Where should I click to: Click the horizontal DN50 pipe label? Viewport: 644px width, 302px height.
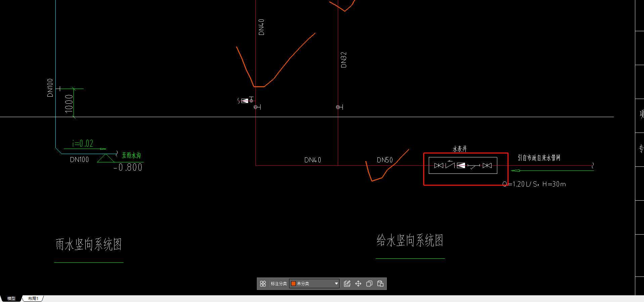tap(385, 160)
